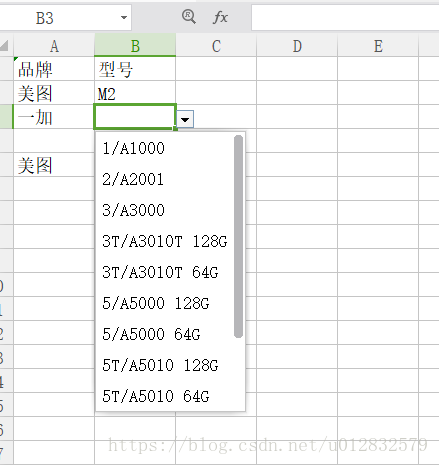Screen dimensions: 439x465
Task: Select the 5T/A5010 64G option
Action: tap(165, 396)
